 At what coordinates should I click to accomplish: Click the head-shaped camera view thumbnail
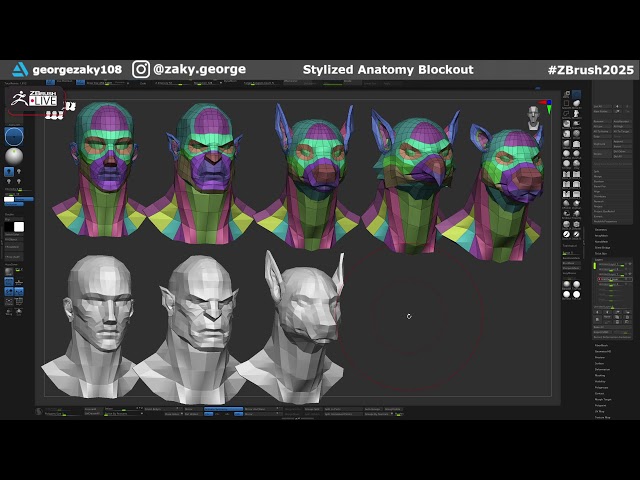pos(533,117)
